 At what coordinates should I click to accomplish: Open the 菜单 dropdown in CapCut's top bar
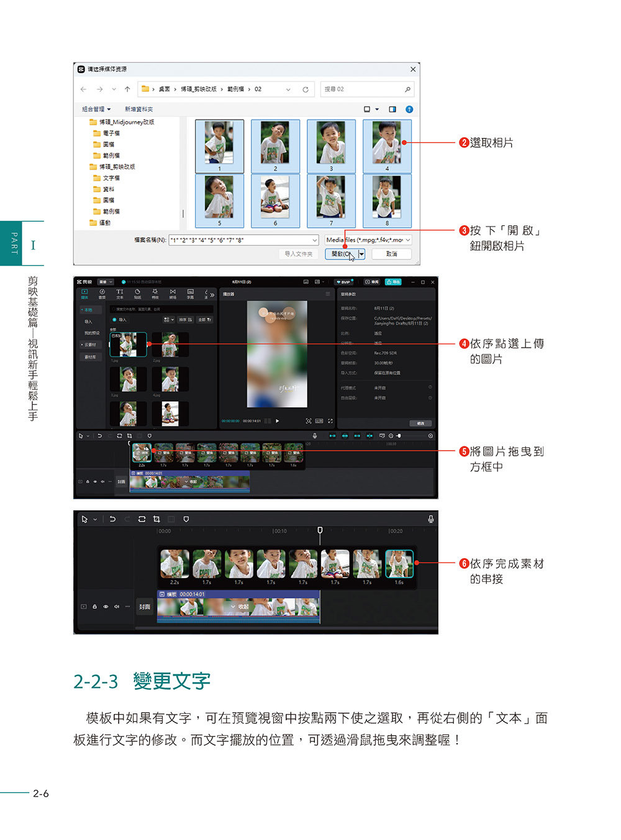click(x=106, y=281)
